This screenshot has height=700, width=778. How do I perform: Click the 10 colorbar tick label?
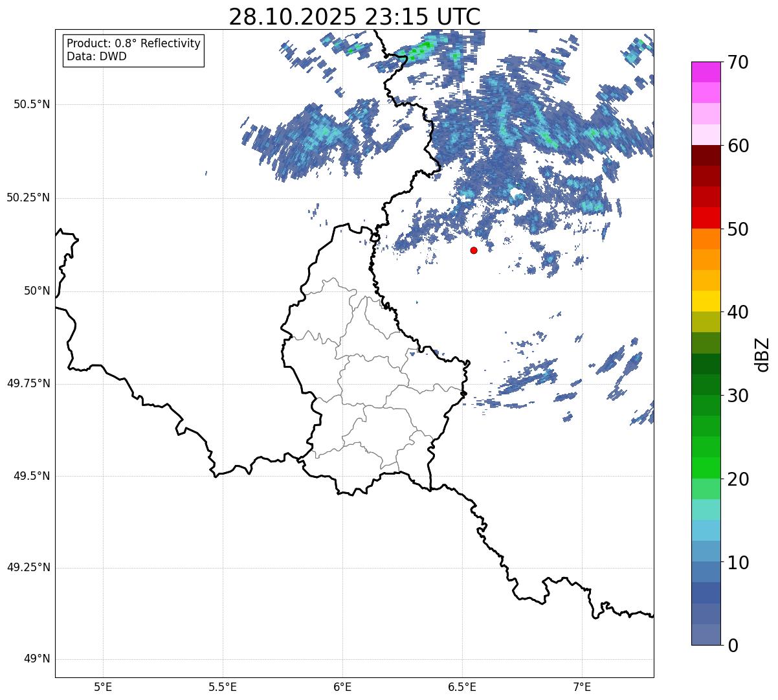pyautogui.click(x=739, y=562)
